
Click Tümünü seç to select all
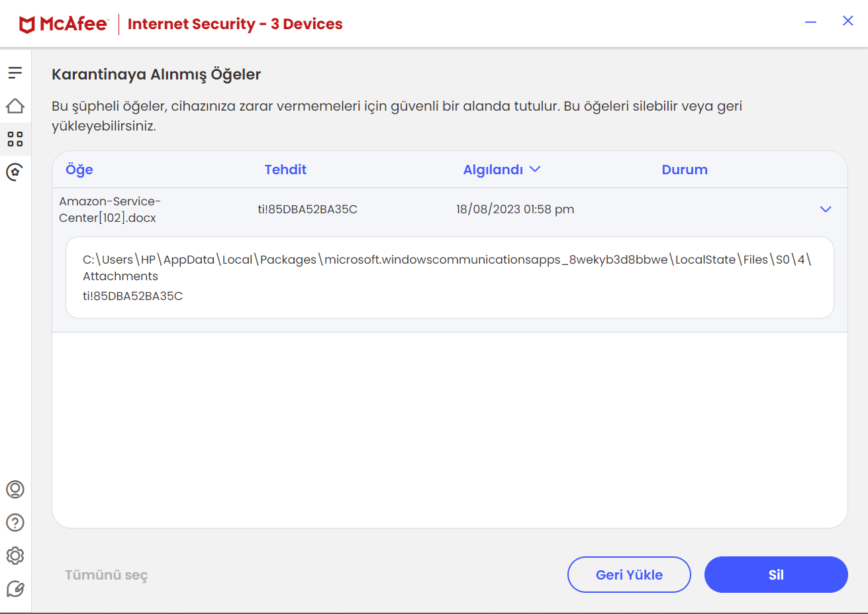[107, 575]
